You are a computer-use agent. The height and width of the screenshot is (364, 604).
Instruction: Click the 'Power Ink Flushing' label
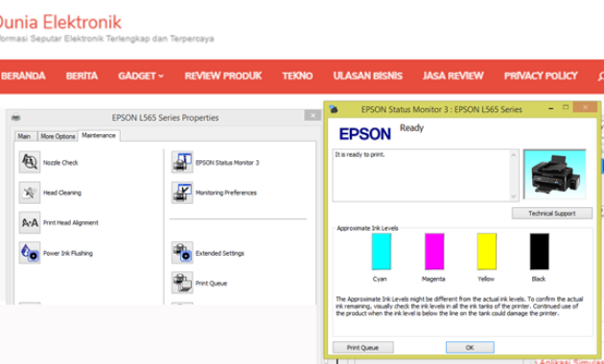[x=68, y=253]
